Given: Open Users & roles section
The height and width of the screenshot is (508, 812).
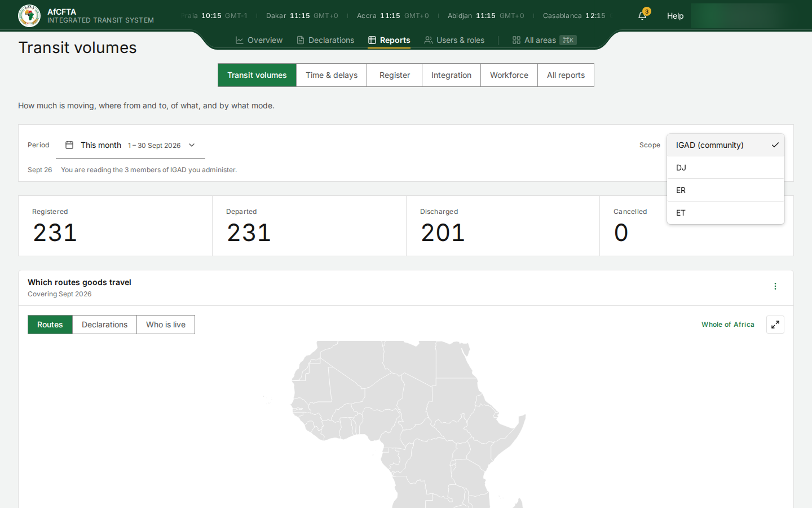Looking at the screenshot, I should pos(454,40).
